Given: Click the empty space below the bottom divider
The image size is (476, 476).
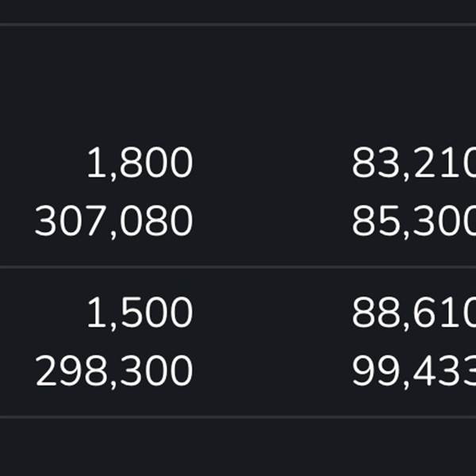Looking at the screenshot, I should tap(238, 448).
